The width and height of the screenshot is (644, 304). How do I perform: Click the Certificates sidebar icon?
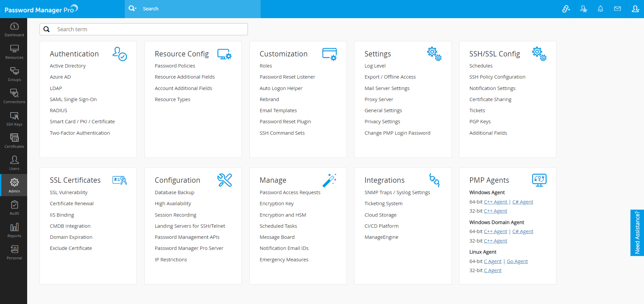point(14,138)
